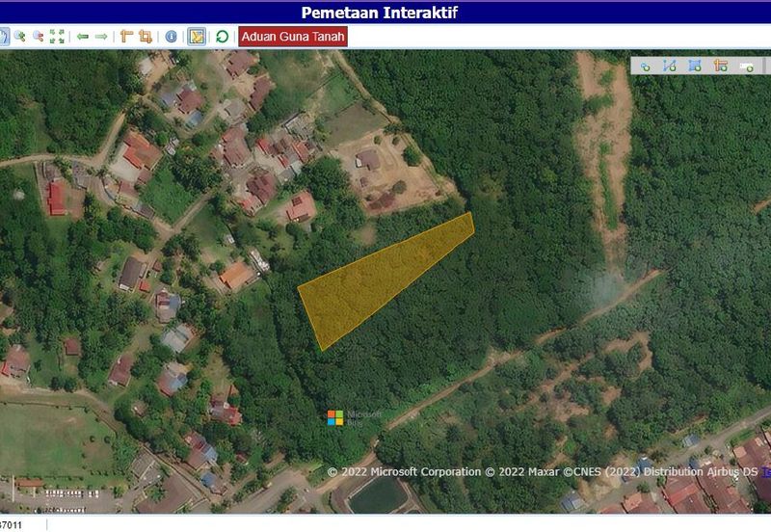771x532 pixels.
Task: Activate the draw polygon tool
Action: pyautogui.click(x=694, y=66)
